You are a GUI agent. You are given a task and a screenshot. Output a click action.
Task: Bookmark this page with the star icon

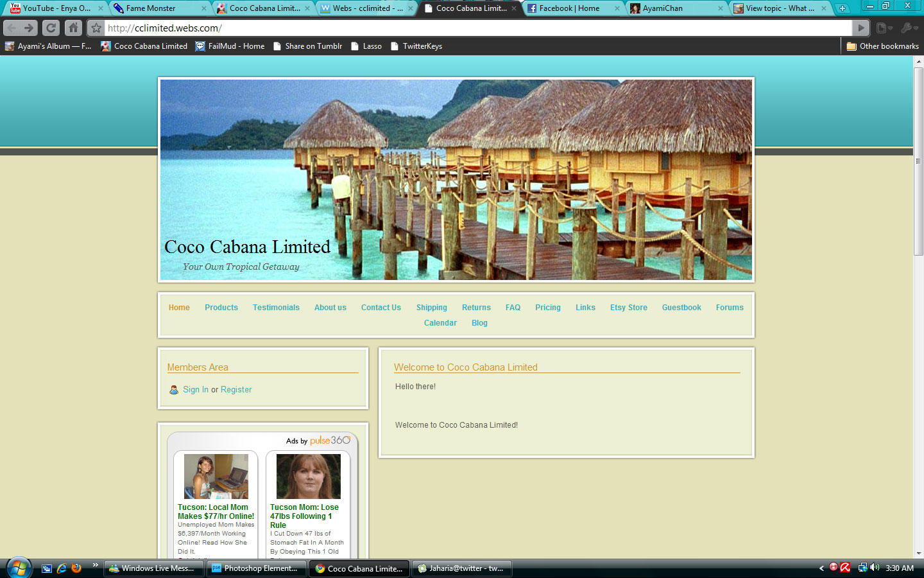coord(96,28)
